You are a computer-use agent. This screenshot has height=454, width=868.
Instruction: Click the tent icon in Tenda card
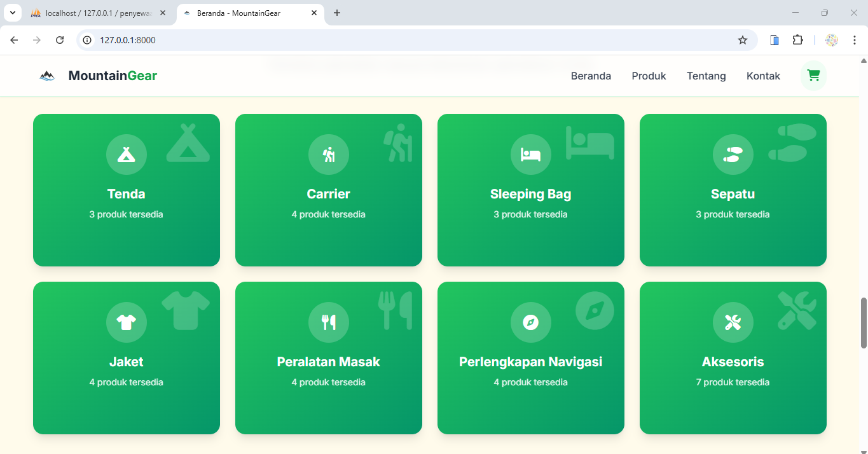pos(126,155)
